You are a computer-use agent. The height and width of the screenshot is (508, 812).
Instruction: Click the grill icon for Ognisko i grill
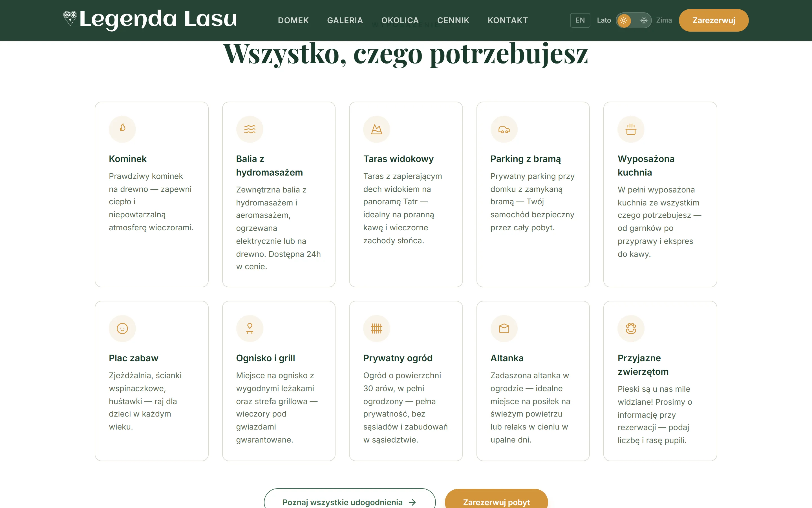[250, 328]
